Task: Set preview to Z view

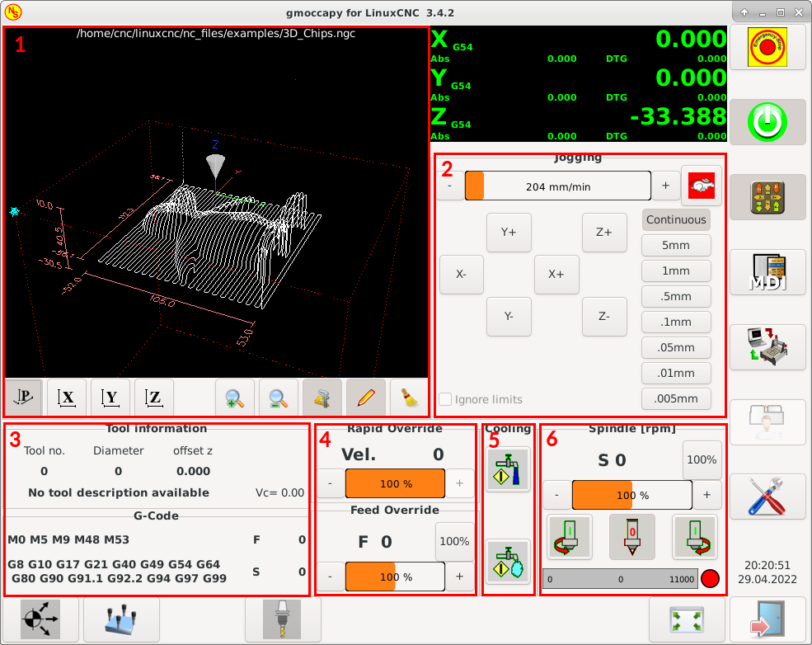Action: [155, 398]
